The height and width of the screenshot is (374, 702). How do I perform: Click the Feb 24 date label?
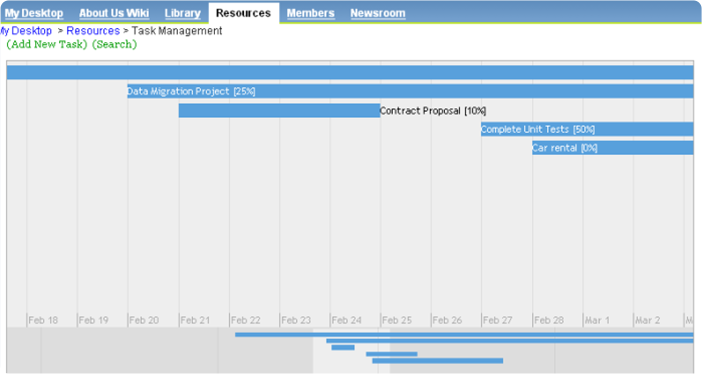pos(347,320)
